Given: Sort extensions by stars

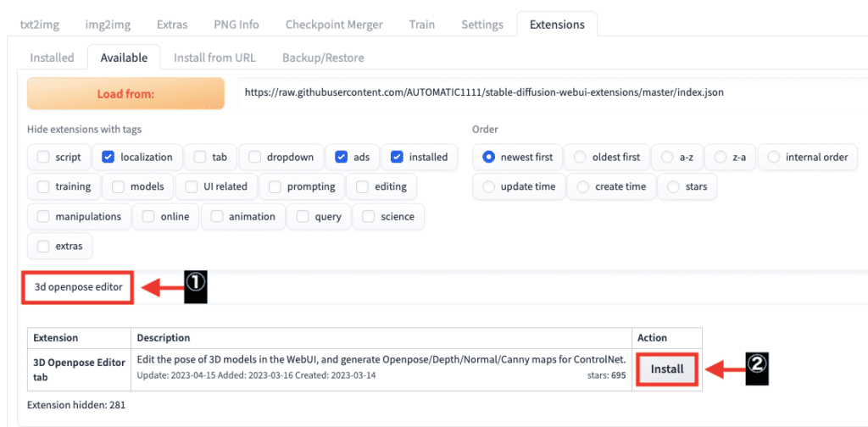Looking at the screenshot, I should click(x=673, y=186).
